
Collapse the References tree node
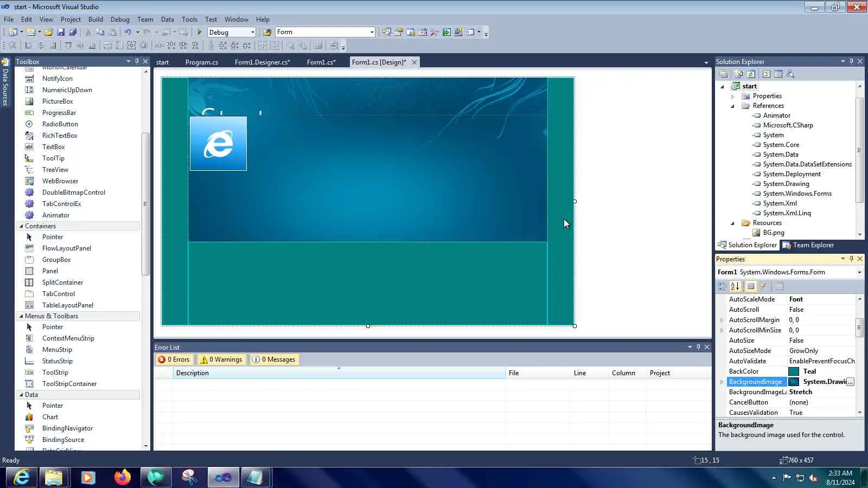tap(732, 106)
